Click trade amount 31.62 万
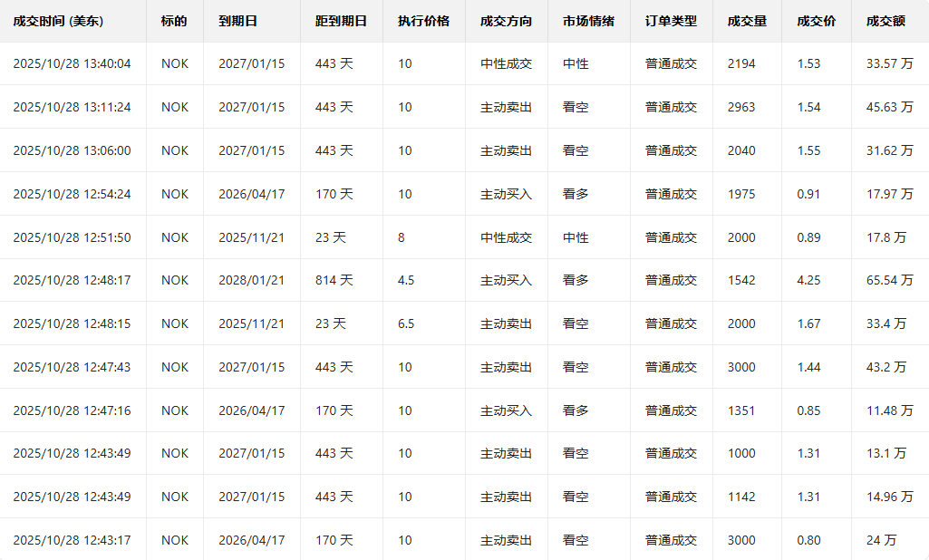 click(x=889, y=150)
